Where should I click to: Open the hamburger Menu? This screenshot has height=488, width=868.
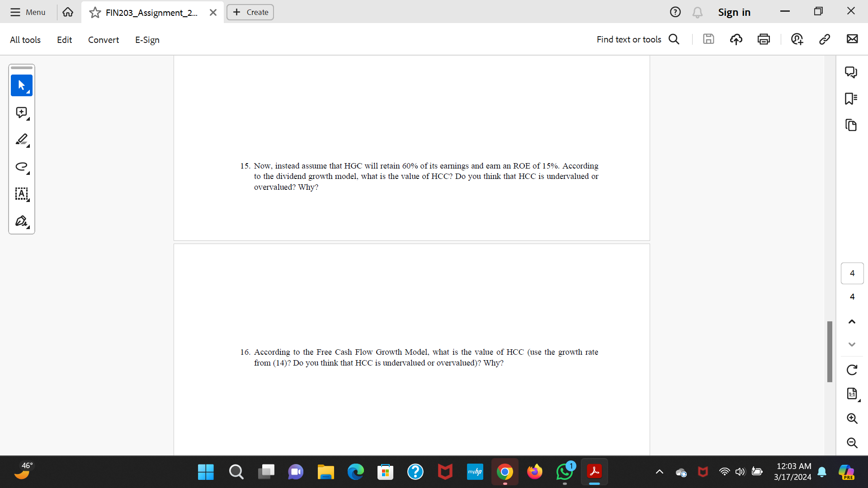click(x=15, y=12)
